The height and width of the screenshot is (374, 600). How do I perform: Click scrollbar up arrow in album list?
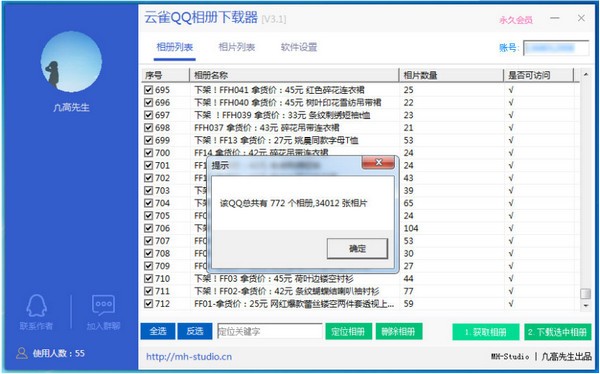(585, 75)
